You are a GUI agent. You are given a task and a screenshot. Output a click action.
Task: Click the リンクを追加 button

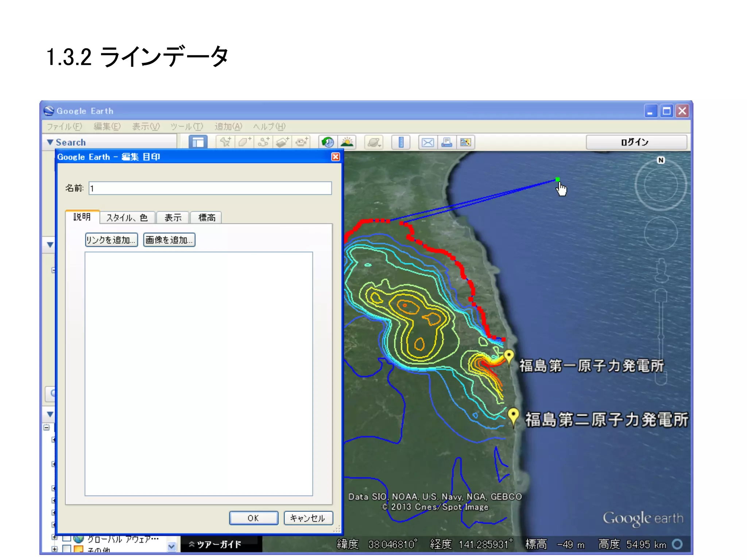tap(111, 240)
